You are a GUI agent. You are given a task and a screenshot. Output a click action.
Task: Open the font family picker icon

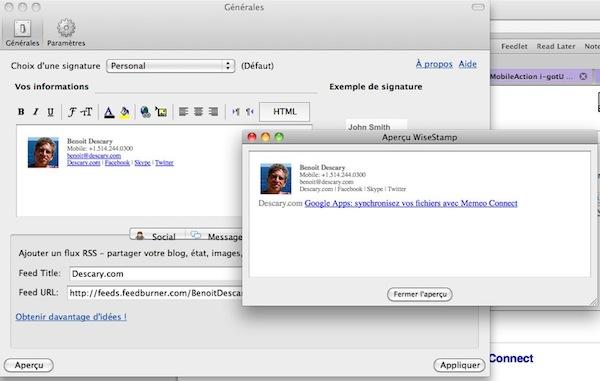72,112
